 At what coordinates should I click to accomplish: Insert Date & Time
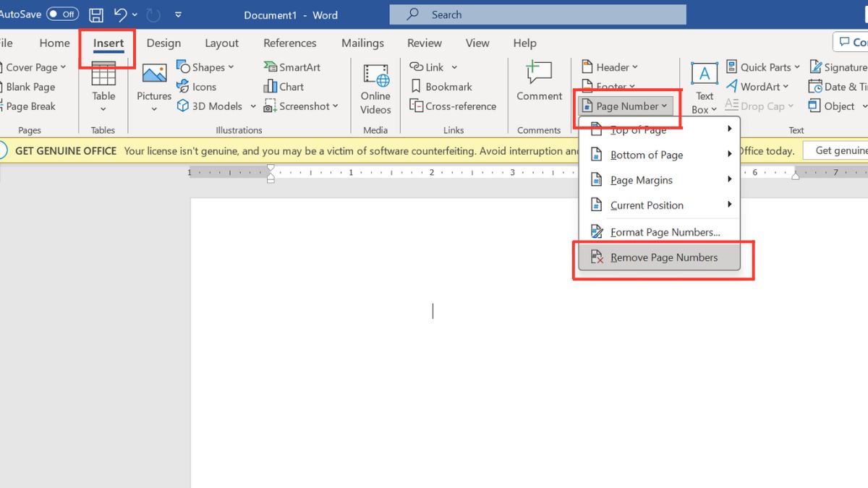pyautogui.click(x=838, y=87)
